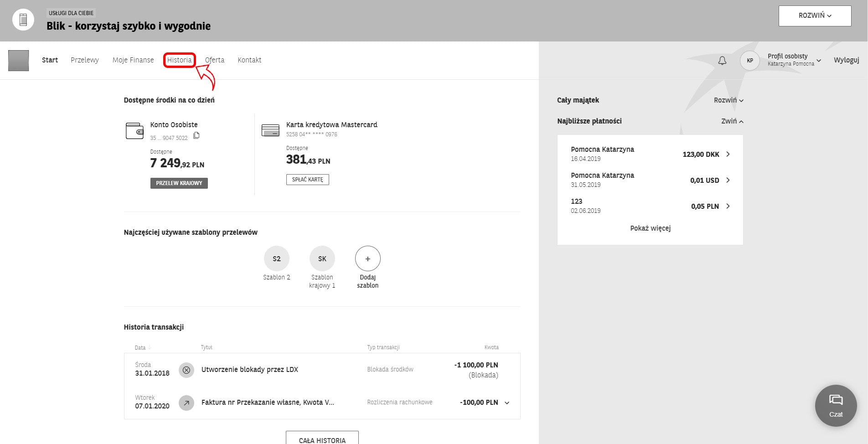Expand the Faktura nr transaction row

tap(507, 403)
